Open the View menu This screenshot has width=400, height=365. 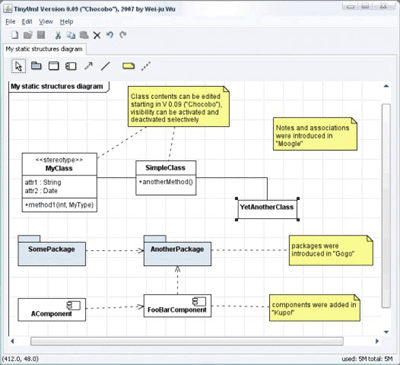[46, 22]
